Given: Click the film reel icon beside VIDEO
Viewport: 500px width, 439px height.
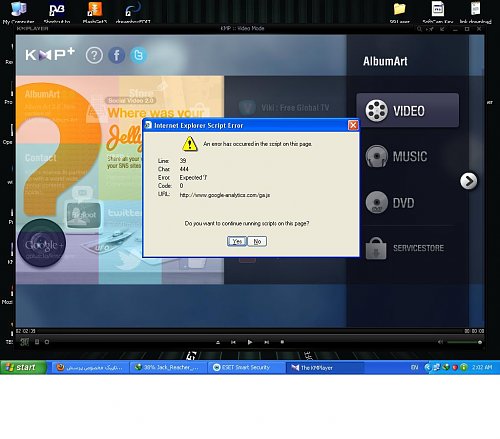Looking at the screenshot, I should tap(377, 110).
